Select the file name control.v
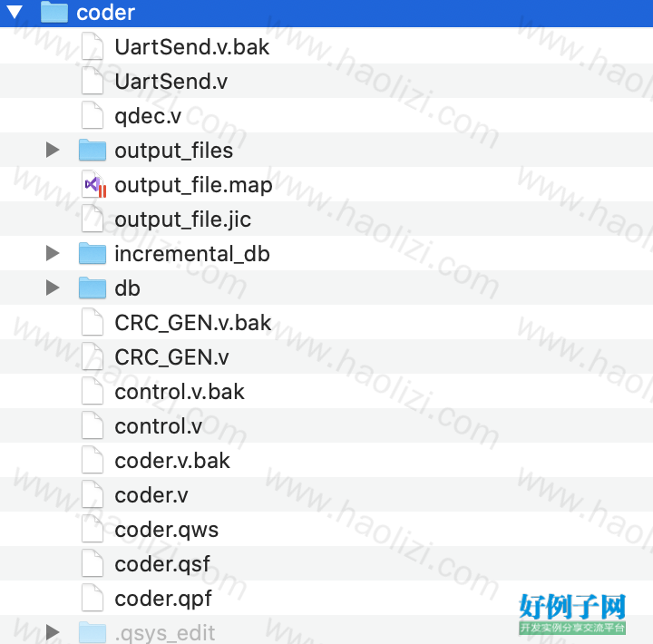The image size is (653, 644). point(158,426)
